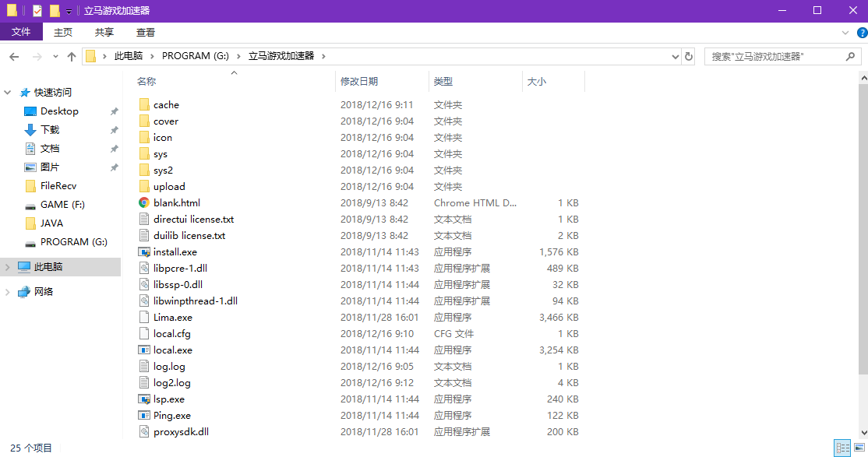868x457 pixels.
Task: Click the libpcre-1.dll file icon
Action: tap(144, 269)
